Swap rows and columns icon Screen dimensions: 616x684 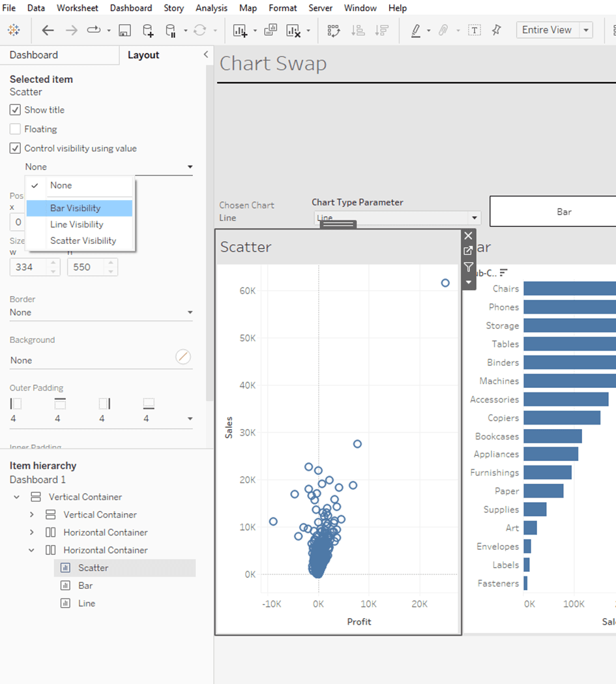point(334,30)
